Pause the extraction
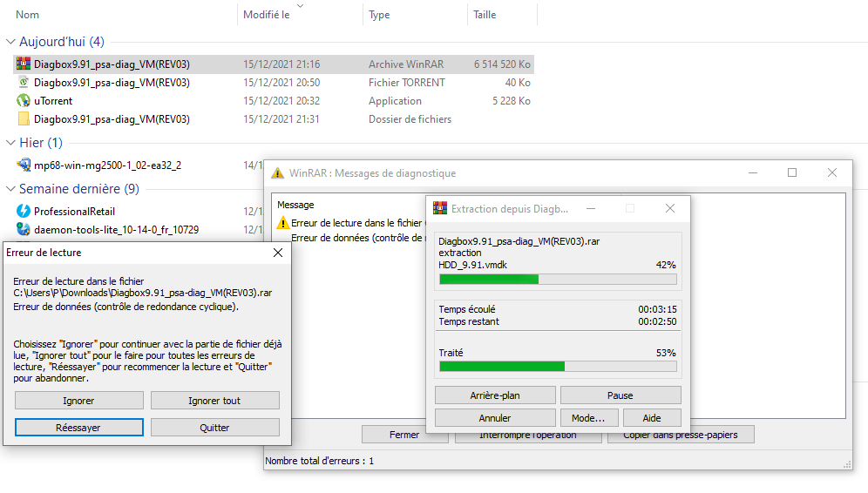 tap(620, 395)
